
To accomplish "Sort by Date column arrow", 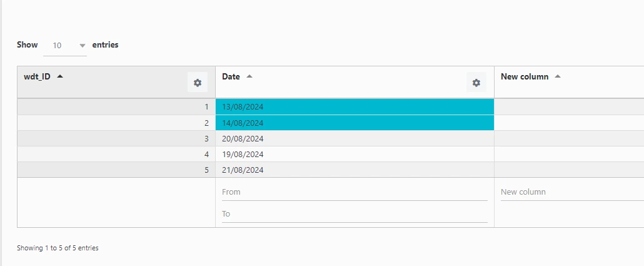I will coord(249,76).
